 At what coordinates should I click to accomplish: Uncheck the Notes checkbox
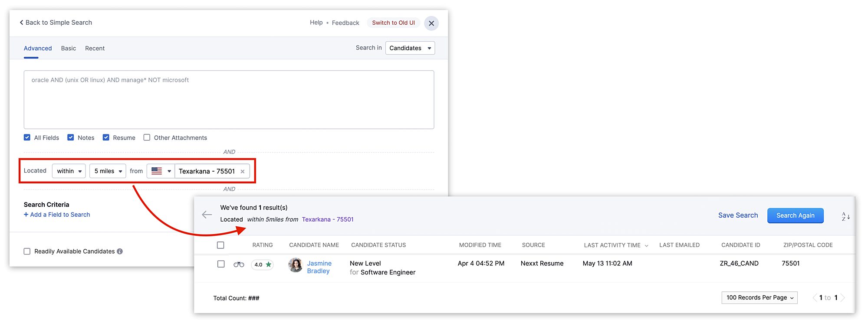[71, 137]
